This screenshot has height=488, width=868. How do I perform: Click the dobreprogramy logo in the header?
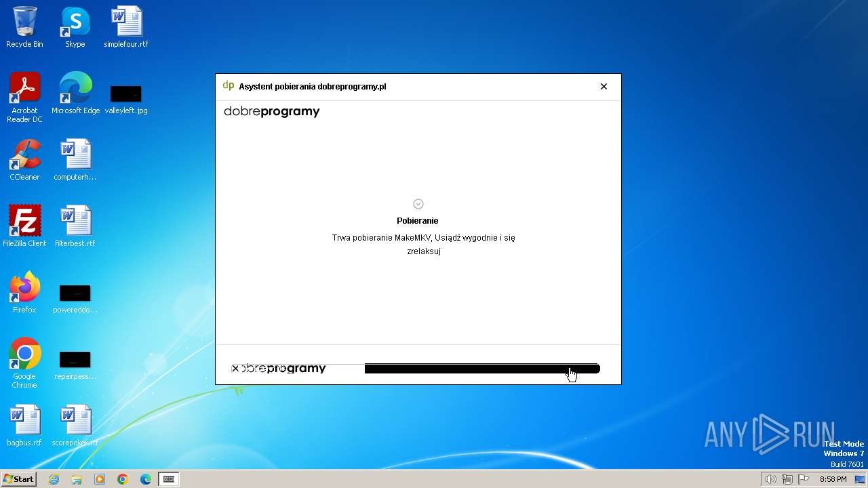(x=271, y=112)
